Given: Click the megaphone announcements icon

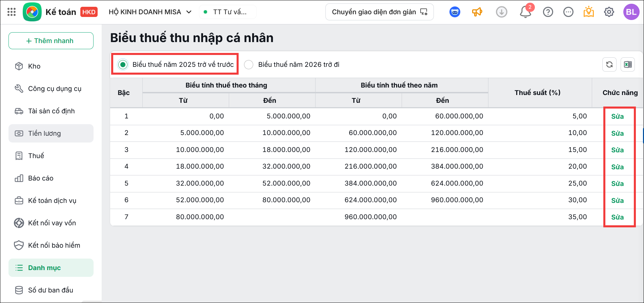Looking at the screenshot, I should [477, 12].
